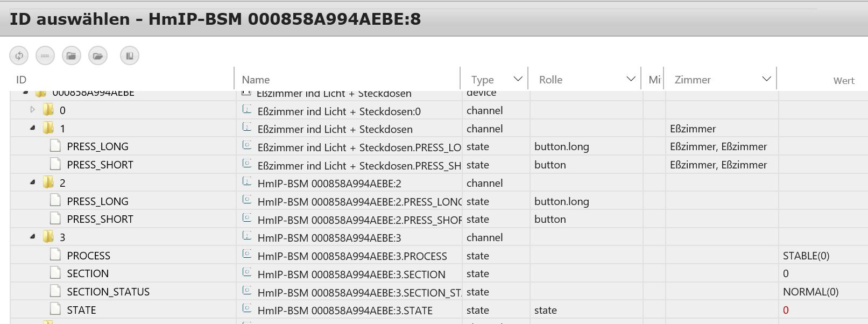Expand all nodes with the open-folder button
The width and height of the screenshot is (868, 324).
(x=98, y=55)
